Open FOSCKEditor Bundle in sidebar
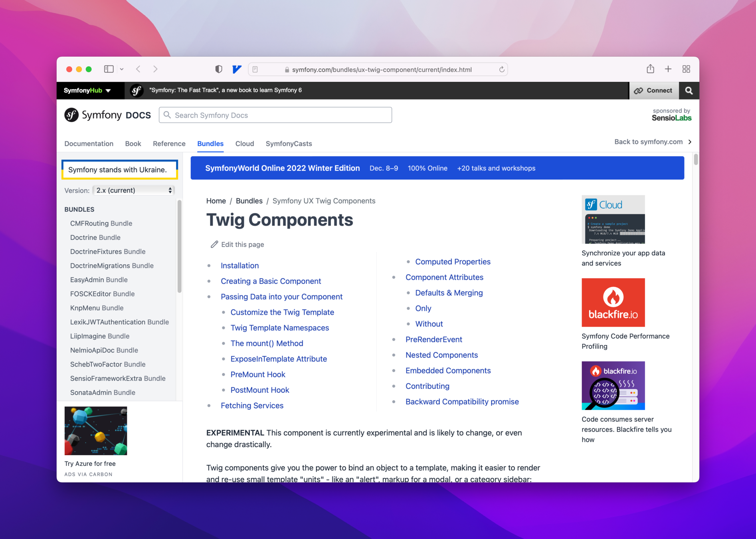The image size is (756, 539). (x=103, y=294)
